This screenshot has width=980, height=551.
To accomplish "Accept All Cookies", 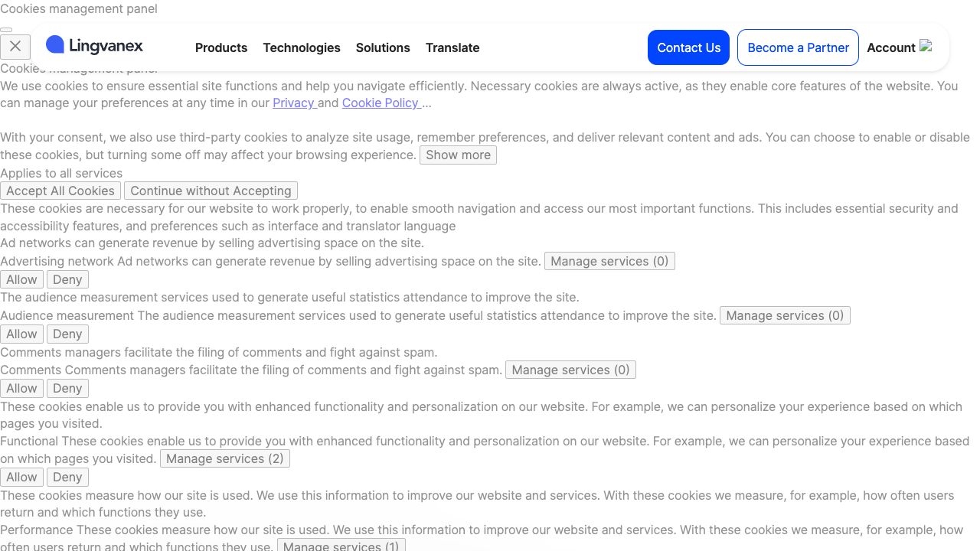I will point(60,191).
